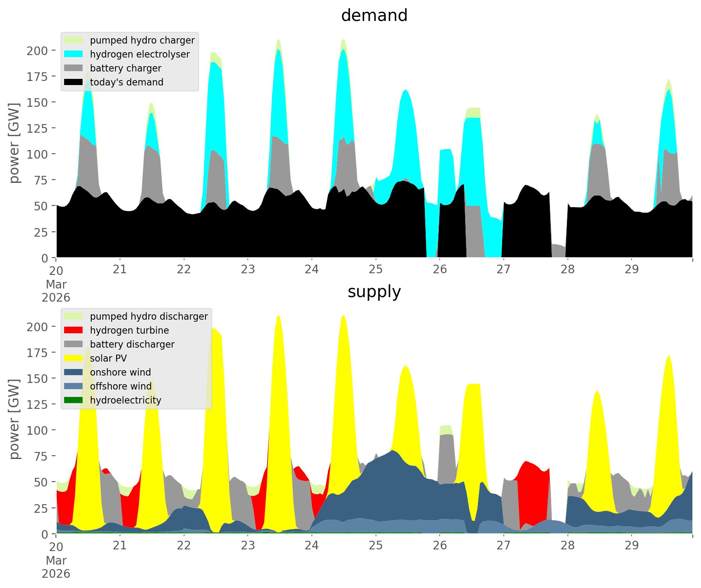The width and height of the screenshot is (701, 588).
Task: Click the "power [GW]" label of demand chart
Action: 14,143
